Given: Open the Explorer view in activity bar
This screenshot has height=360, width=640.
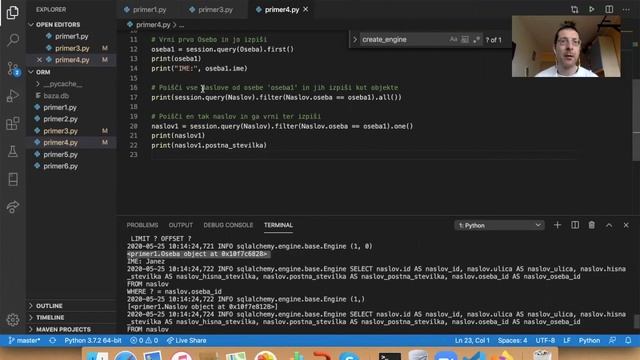Looking at the screenshot, I should [x=13, y=13].
